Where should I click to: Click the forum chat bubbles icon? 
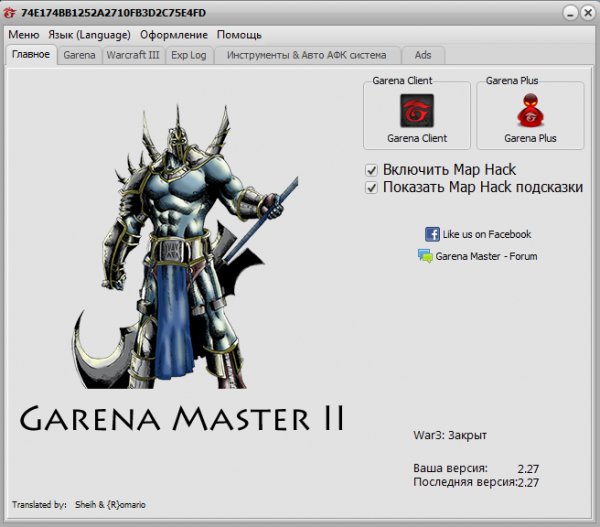coord(425,256)
